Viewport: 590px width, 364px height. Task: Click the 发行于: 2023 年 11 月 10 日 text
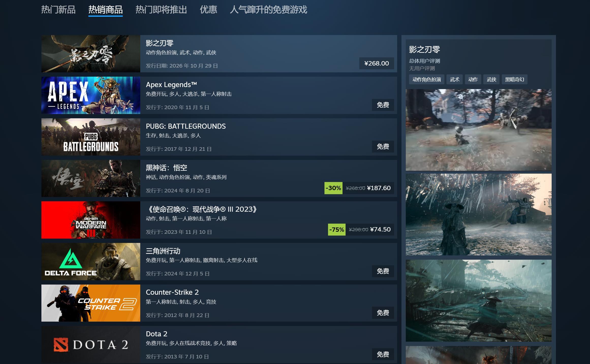(179, 232)
